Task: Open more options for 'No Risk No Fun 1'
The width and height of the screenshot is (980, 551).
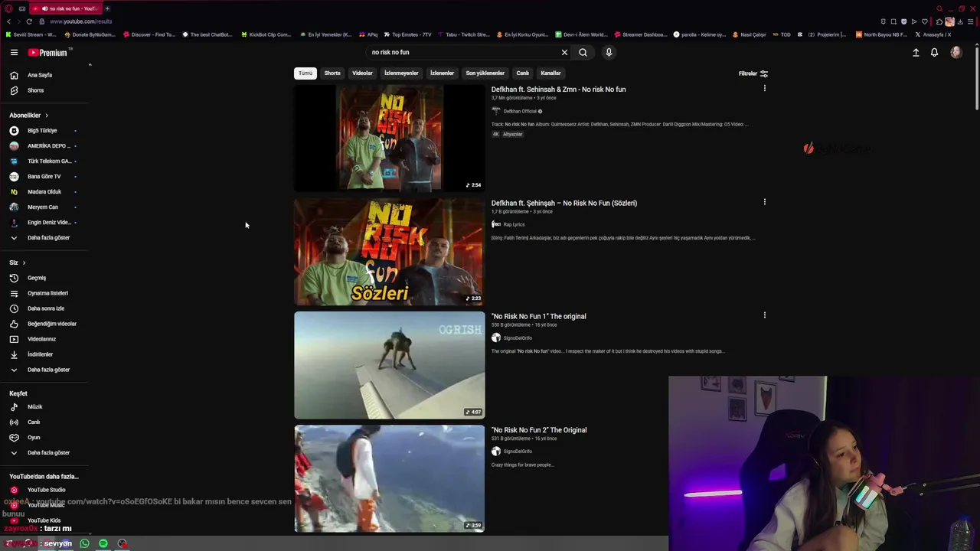Action: (764, 315)
